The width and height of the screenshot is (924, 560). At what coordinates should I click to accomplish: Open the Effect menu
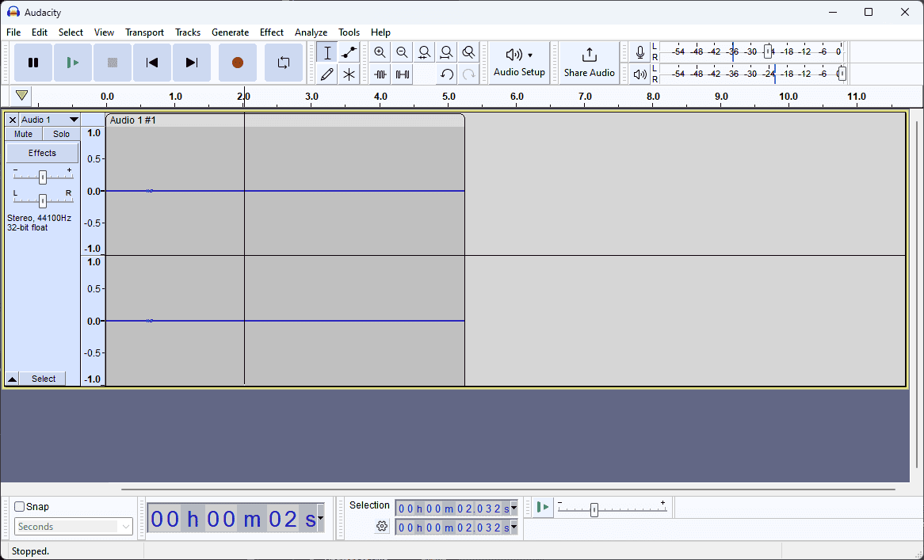(x=272, y=32)
